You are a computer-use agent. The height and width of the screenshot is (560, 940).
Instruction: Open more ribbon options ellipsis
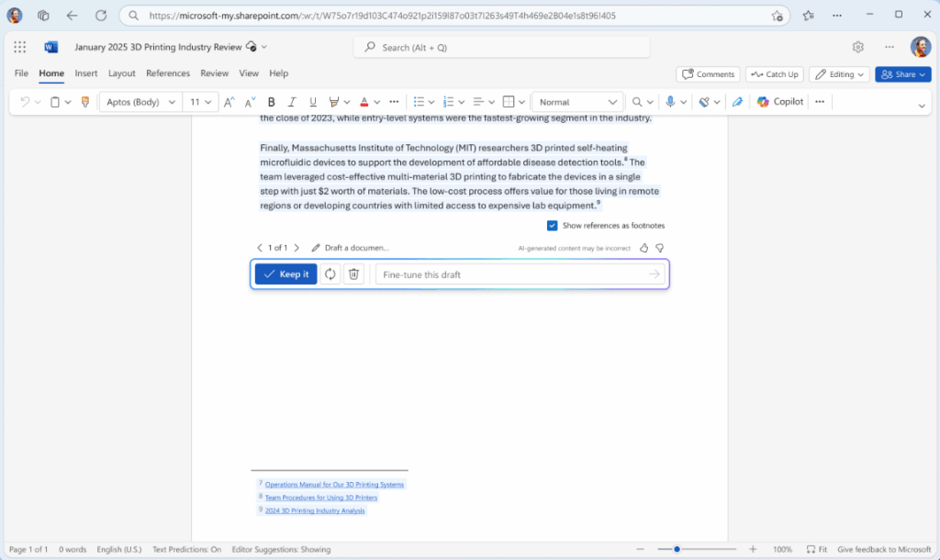[x=820, y=102]
